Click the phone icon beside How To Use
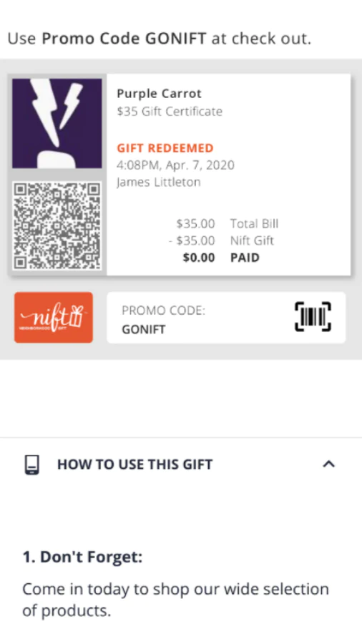 tap(31, 464)
